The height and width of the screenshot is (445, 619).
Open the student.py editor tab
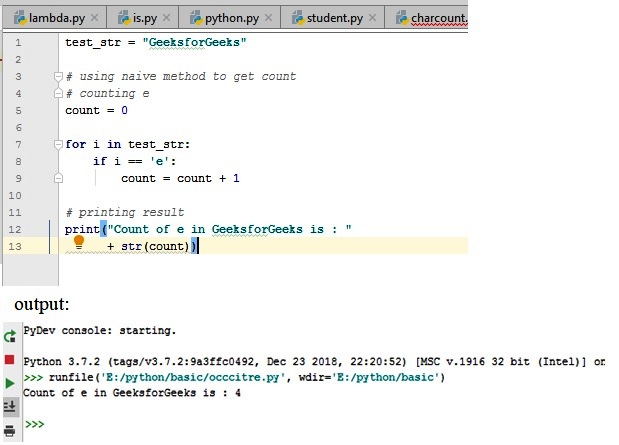coord(334,18)
